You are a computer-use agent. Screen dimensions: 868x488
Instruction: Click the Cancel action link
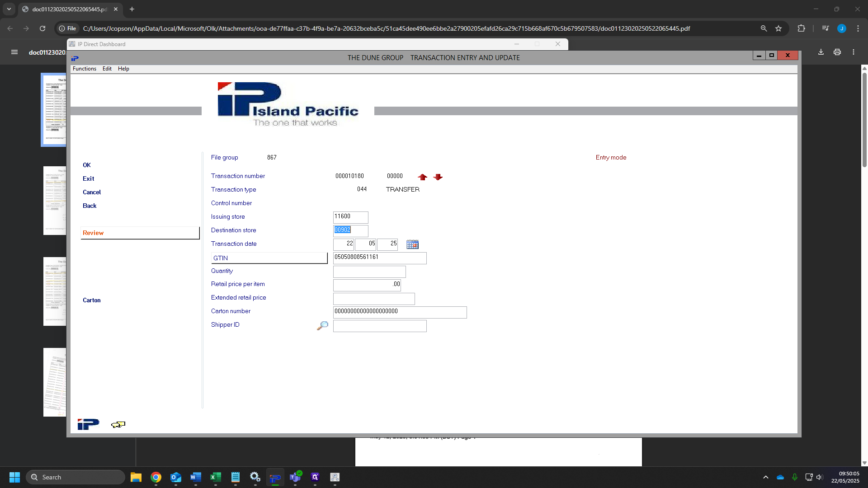pyautogui.click(x=92, y=192)
